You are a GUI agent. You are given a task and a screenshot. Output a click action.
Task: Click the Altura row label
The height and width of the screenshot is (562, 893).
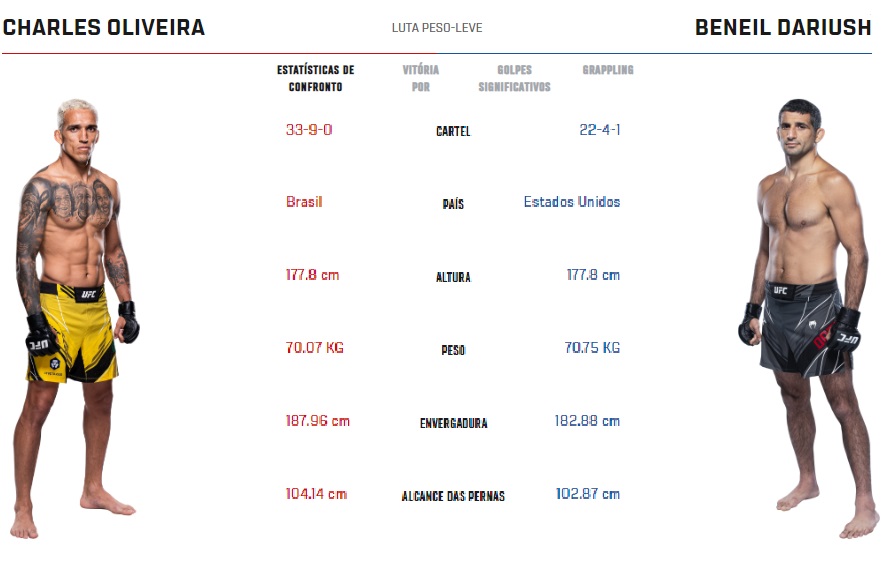(x=453, y=277)
